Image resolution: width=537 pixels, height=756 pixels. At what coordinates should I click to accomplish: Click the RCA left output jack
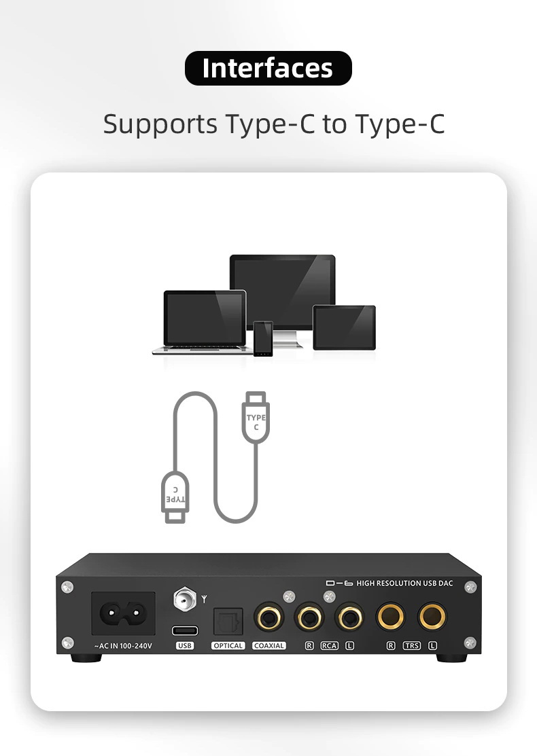[x=349, y=617]
